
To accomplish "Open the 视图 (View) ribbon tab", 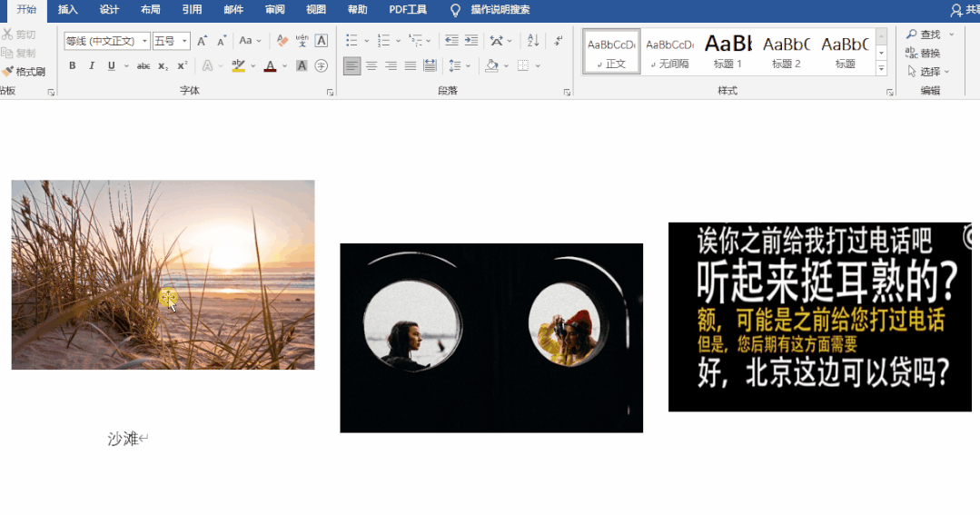I will 316,10.
